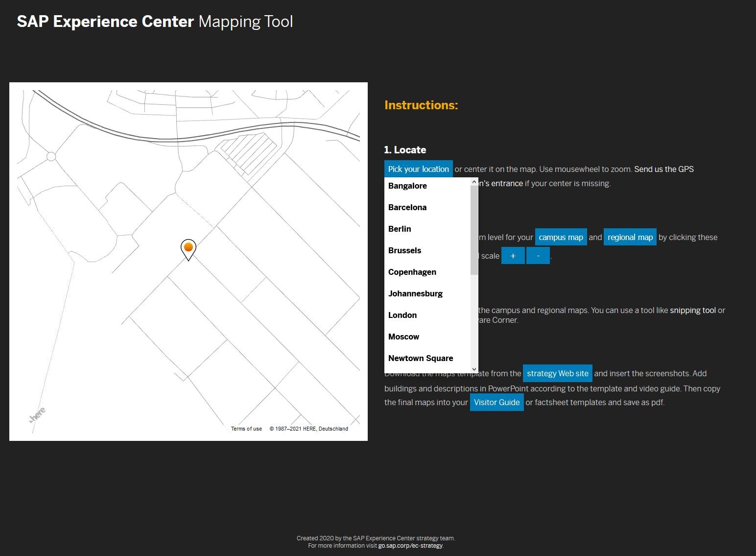Viewport: 756px width, 556px height.
Task: Click the location list scrollbar thumb
Action: pos(474,230)
